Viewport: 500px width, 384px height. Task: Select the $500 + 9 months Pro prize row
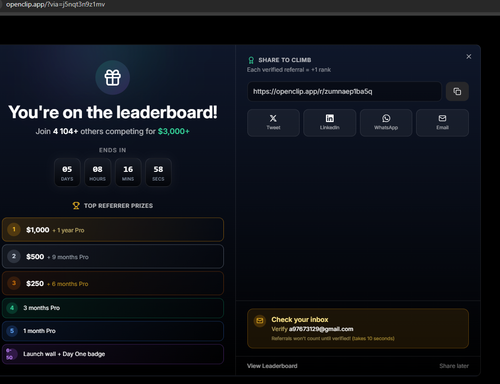[x=113, y=256]
